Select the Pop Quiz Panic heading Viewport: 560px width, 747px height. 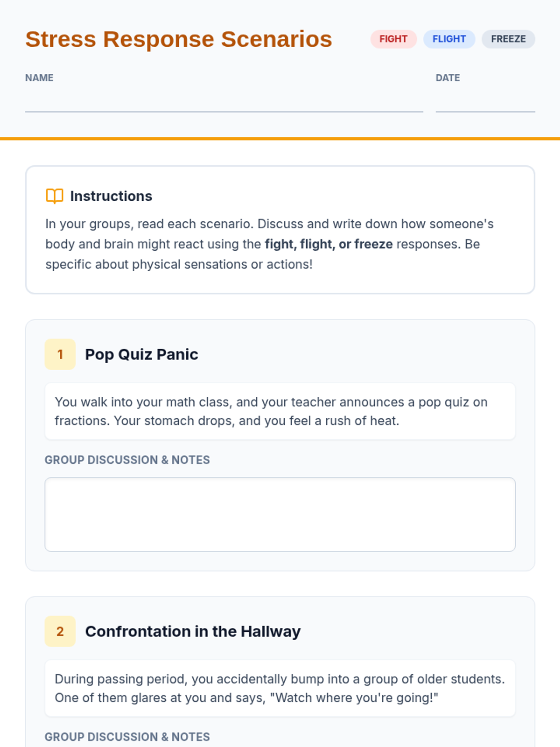[141, 354]
